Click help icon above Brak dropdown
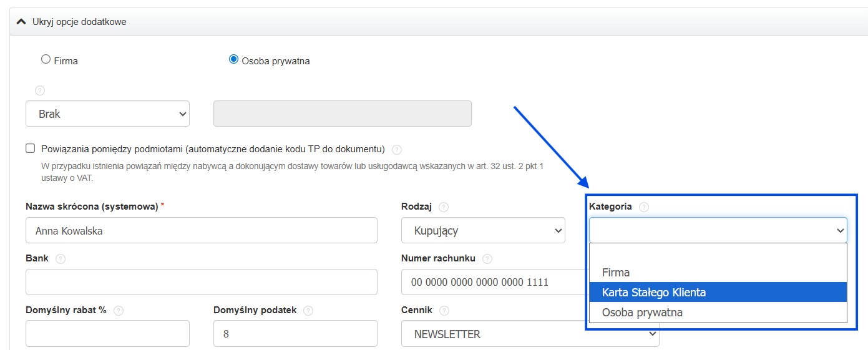Screen dimensions: 868x350 40,90
